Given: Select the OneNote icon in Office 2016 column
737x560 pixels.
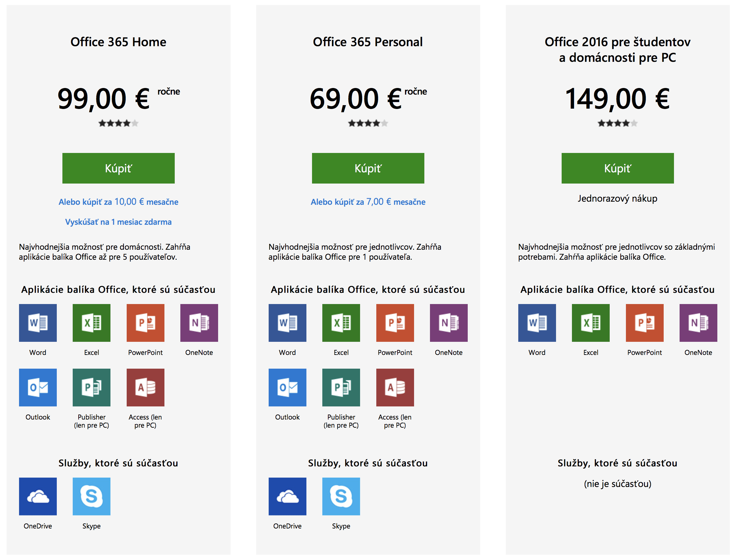Looking at the screenshot, I should pyautogui.click(x=698, y=323).
